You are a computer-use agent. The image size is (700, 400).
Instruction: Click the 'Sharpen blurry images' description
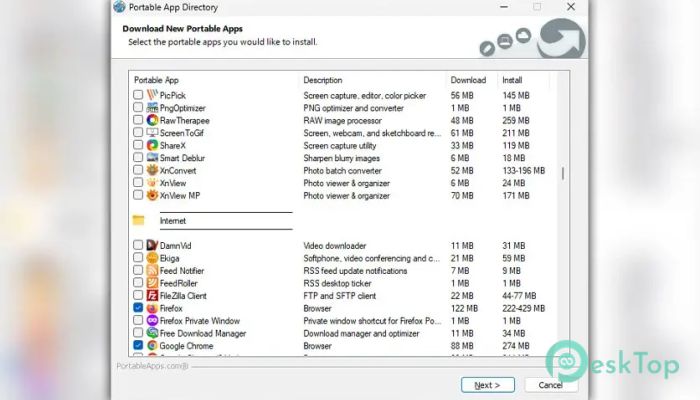pyautogui.click(x=342, y=158)
